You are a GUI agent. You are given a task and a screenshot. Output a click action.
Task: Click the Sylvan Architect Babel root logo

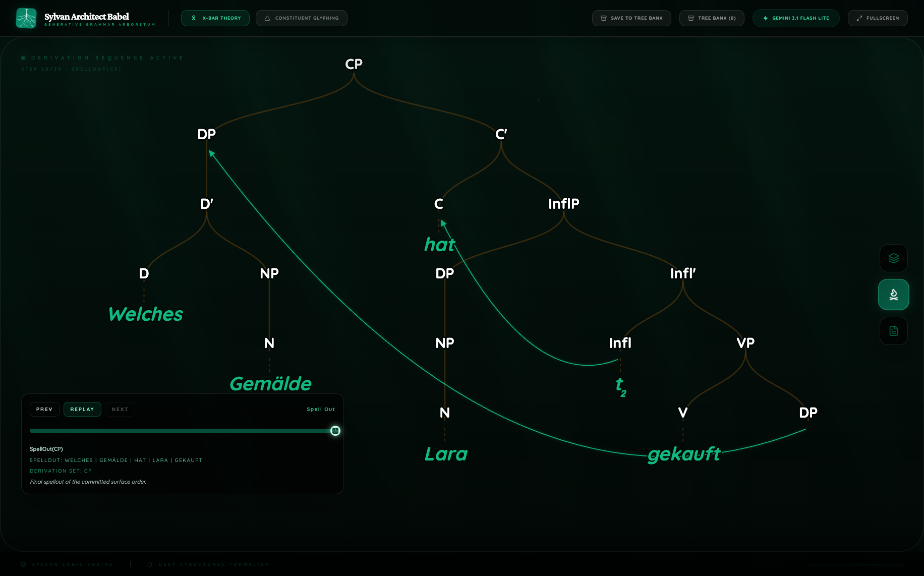[x=26, y=18]
